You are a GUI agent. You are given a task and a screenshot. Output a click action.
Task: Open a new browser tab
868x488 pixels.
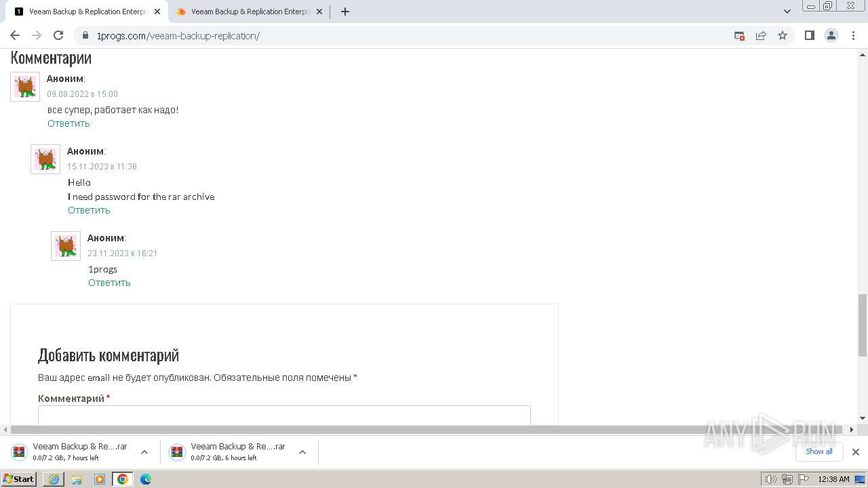344,12
